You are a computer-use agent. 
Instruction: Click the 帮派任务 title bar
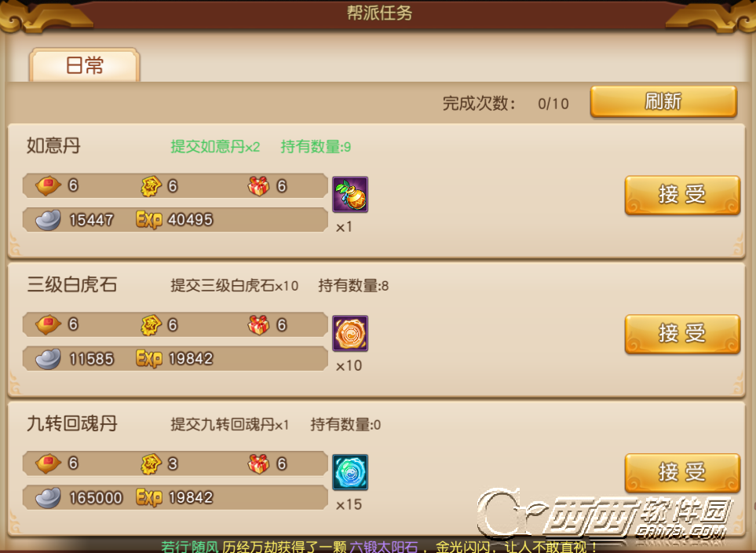point(379,13)
